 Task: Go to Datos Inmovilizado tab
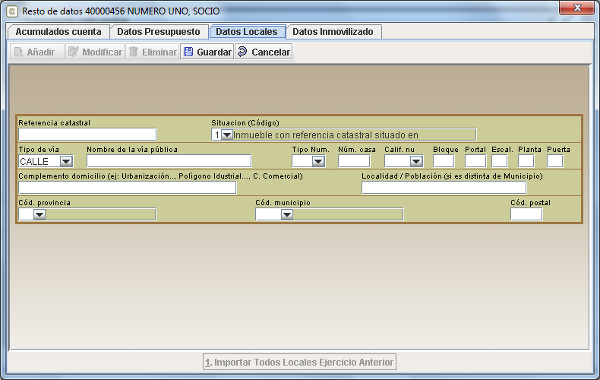click(x=333, y=32)
